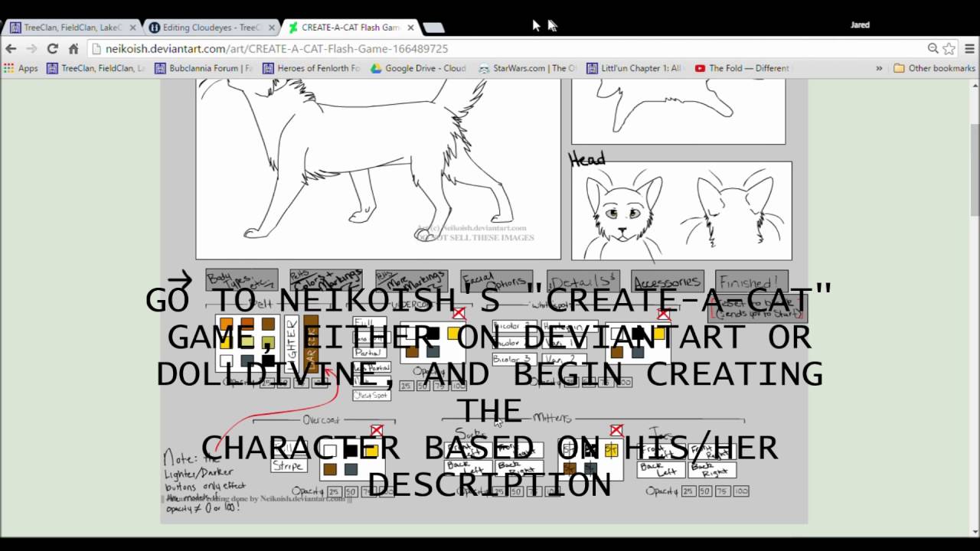Set toes opacity to 25
This screenshot has width=980, height=551.
click(x=688, y=491)
